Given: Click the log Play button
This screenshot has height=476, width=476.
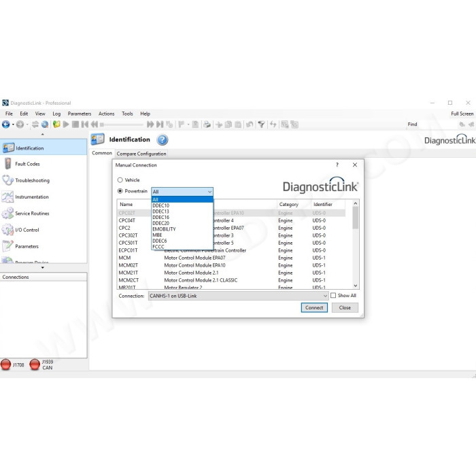Looking at the screenshot, I should (x=66, y=124).
